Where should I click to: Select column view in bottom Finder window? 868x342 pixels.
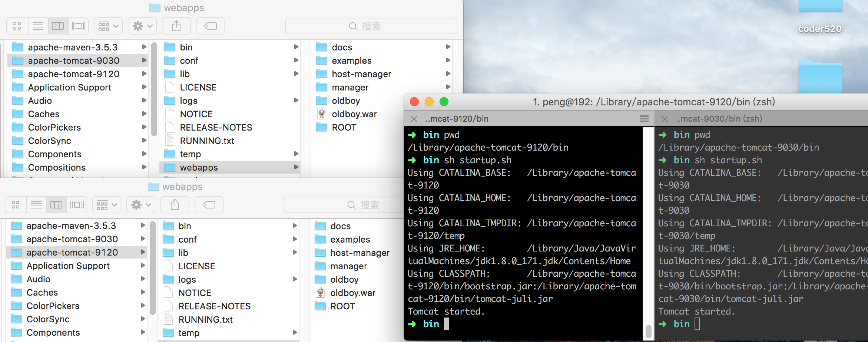click(56, 205)
